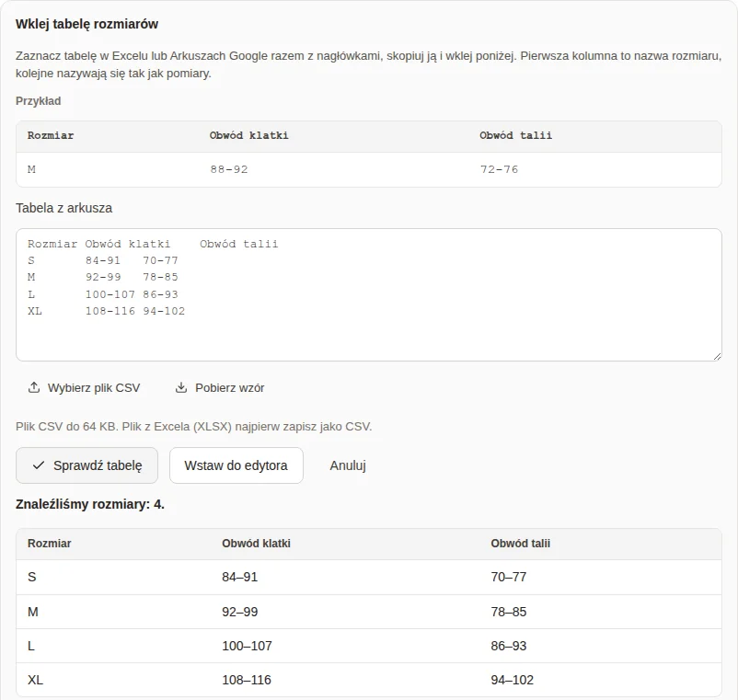Select the S size cell in results
The image size is (738, 700).
[x=32, y=577]
